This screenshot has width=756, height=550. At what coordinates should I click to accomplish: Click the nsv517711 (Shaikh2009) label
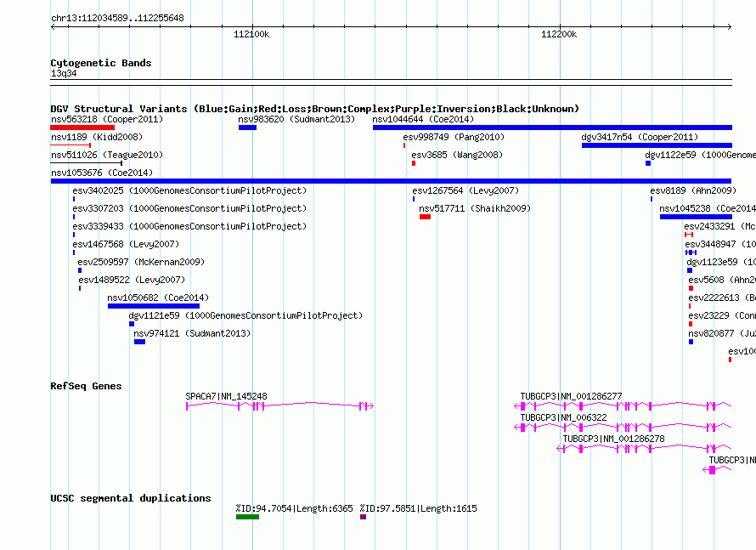click(475, 208)
